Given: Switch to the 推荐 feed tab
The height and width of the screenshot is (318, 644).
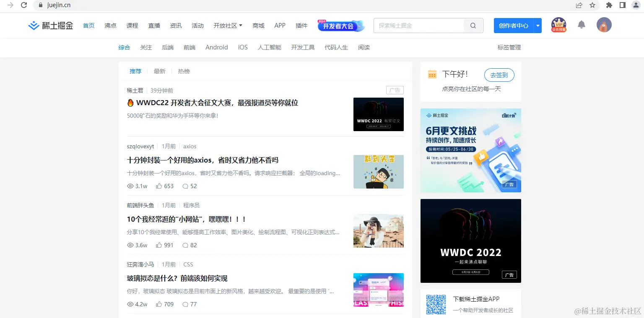Looking at the screenshot, I should tap(135, 71).
